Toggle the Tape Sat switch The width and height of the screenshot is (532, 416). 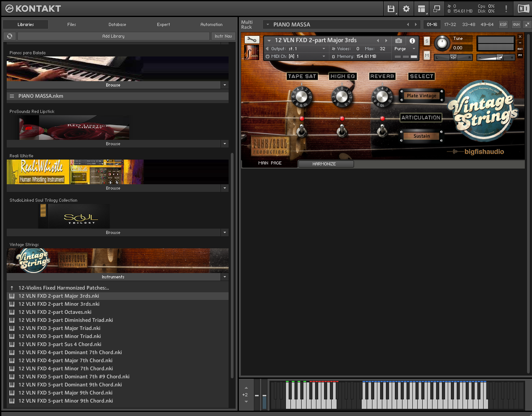point(301,130)
